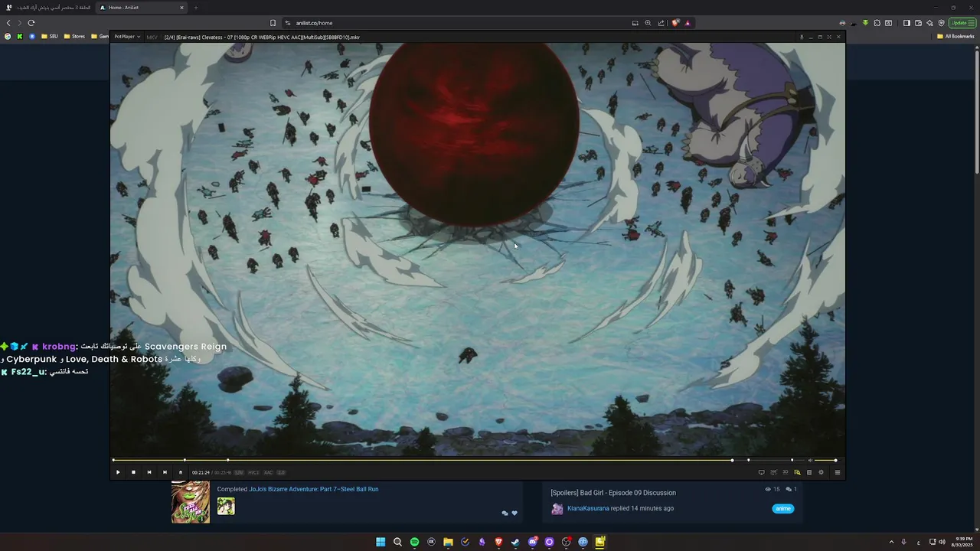
Task: Open the Stores bookmarks folder
Action: coord(74,36)
